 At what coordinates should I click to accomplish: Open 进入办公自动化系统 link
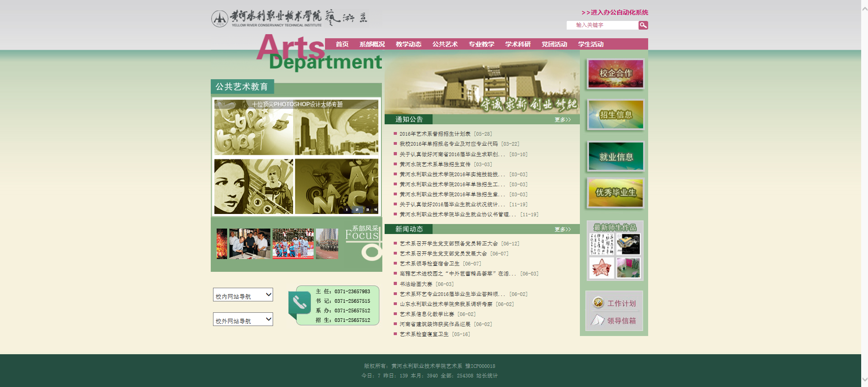click(614, 12)
